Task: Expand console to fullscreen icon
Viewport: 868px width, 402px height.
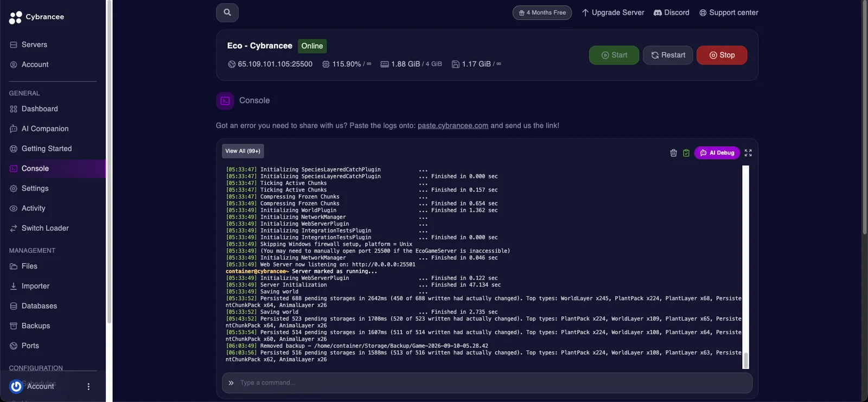Action: pos(748,153)
